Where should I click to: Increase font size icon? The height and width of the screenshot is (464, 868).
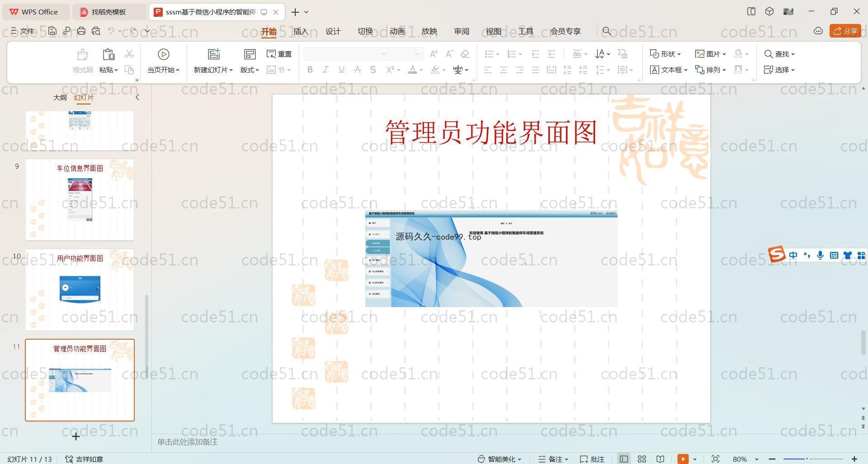[x=434, y=54]
